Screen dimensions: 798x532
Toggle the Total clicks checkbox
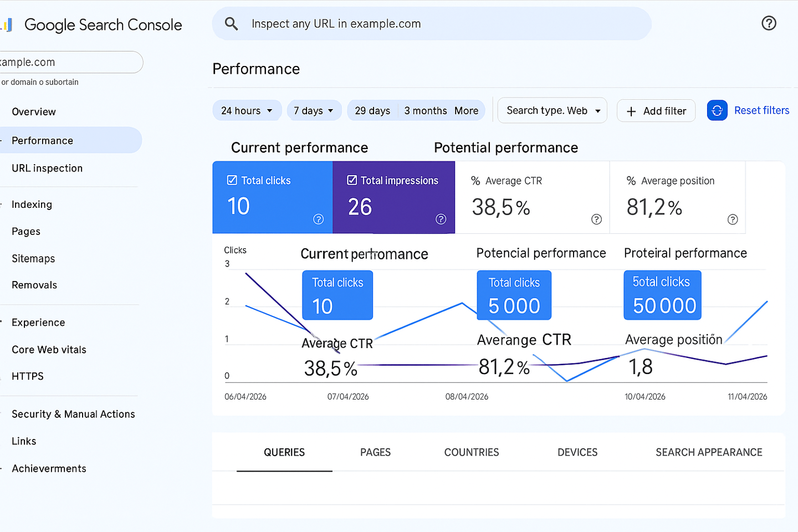pos(232,180)
